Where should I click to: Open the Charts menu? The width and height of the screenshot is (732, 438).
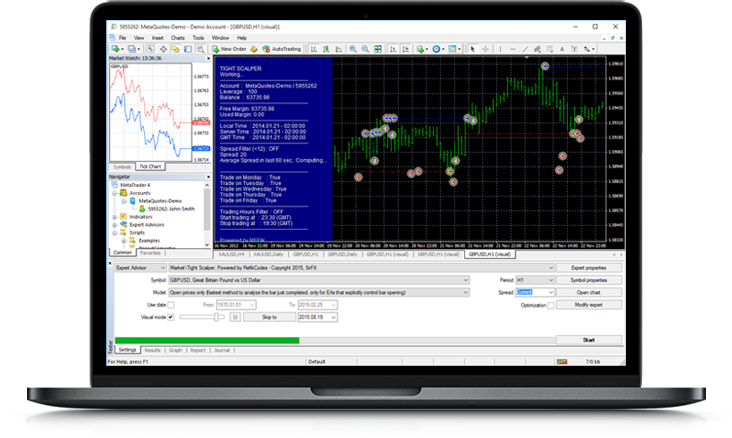(178, 37)
